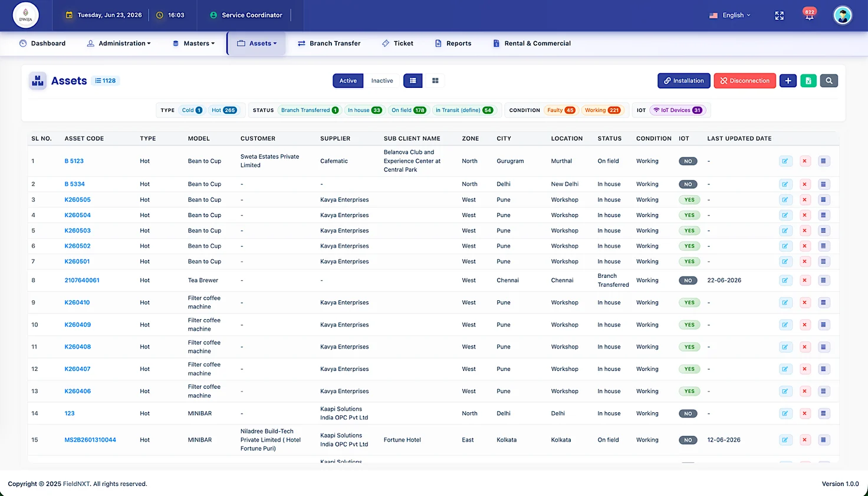Screen dimensions: 868x496
Task: Select the Active toggle
Action: click(x=348, y=81)
